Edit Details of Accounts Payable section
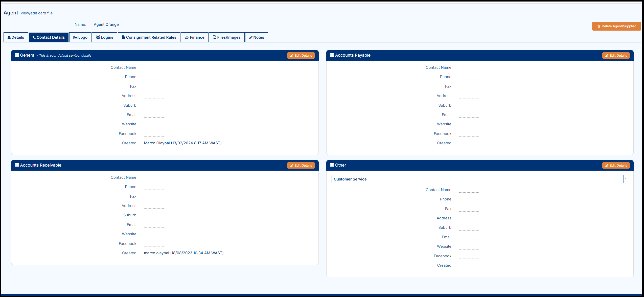Image resolution: width=644 pixels, height=297 pixels. [616, 56]
